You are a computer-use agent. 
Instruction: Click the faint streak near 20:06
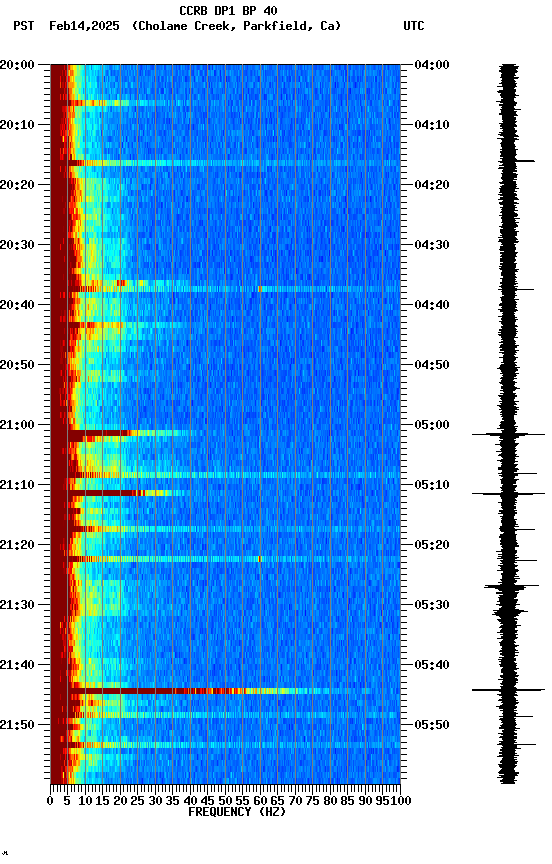[129, 103]
